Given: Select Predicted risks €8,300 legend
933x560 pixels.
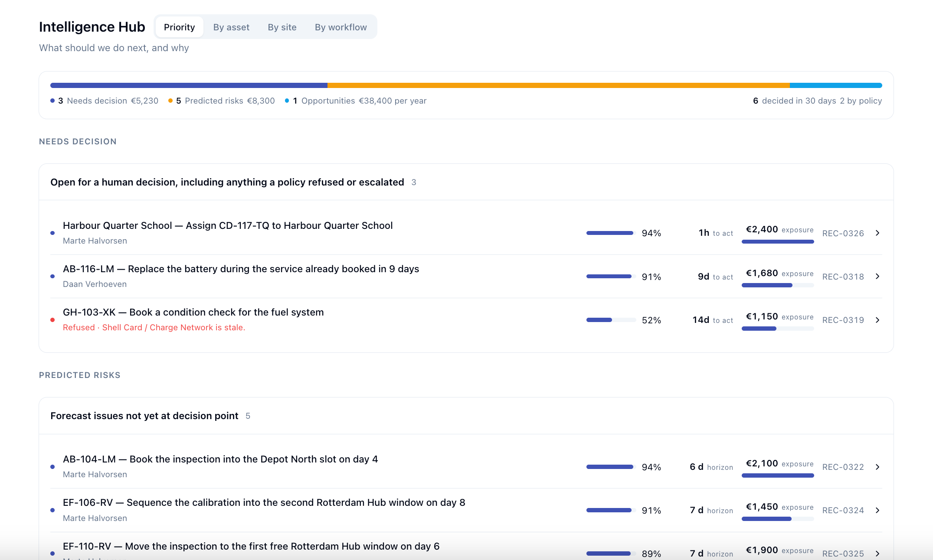Looking at the screenshot, I should [x=222, y=101].
